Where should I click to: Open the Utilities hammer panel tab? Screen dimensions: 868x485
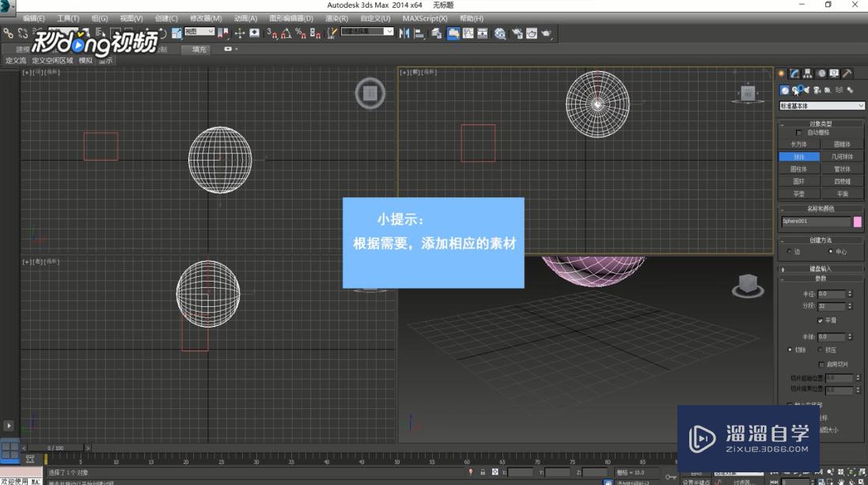point(847,74)
